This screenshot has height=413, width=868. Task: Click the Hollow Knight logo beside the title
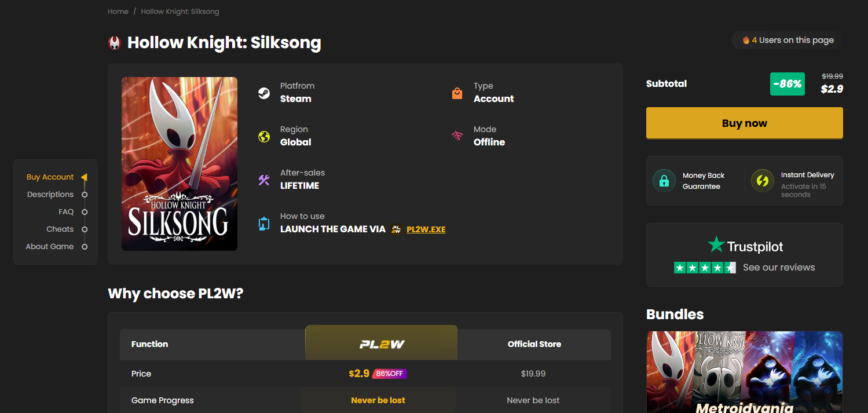114,42
